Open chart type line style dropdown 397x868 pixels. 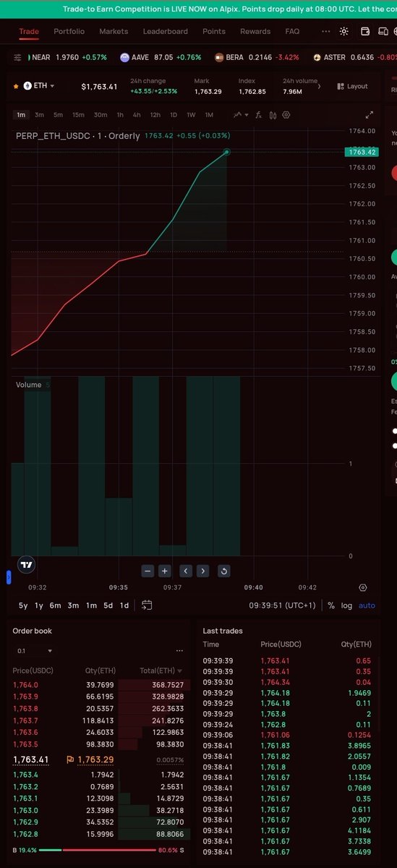pos(241,115)
